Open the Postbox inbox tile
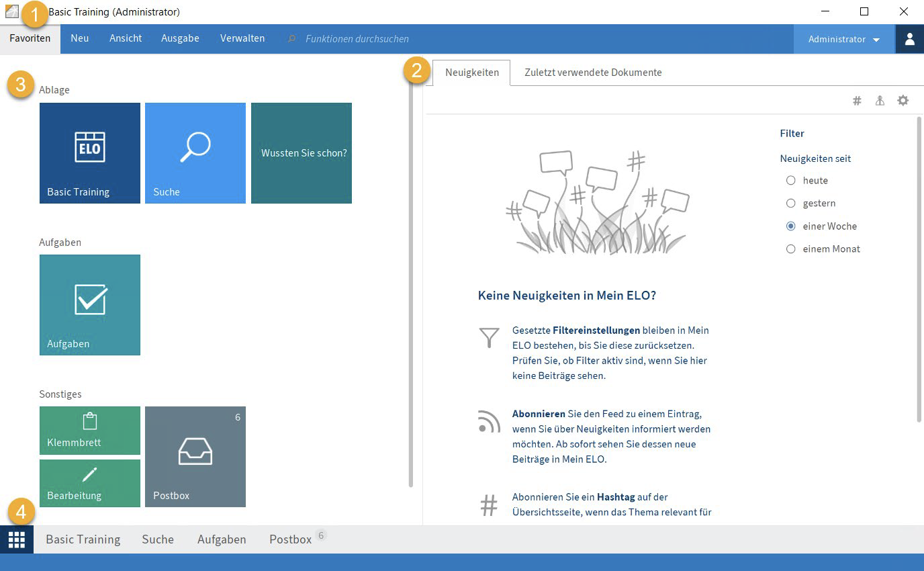The height and width of the screenshot is (571, 924). tap(195, 457)
